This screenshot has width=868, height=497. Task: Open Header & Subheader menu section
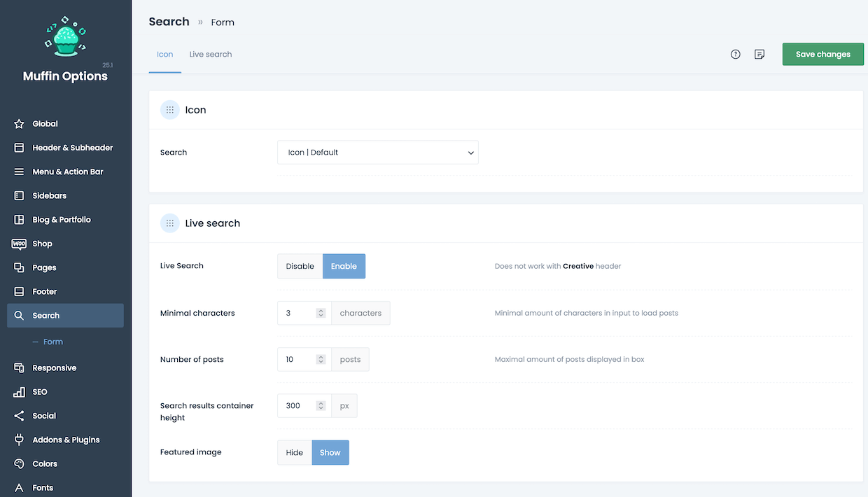click(x=72, y=148)
